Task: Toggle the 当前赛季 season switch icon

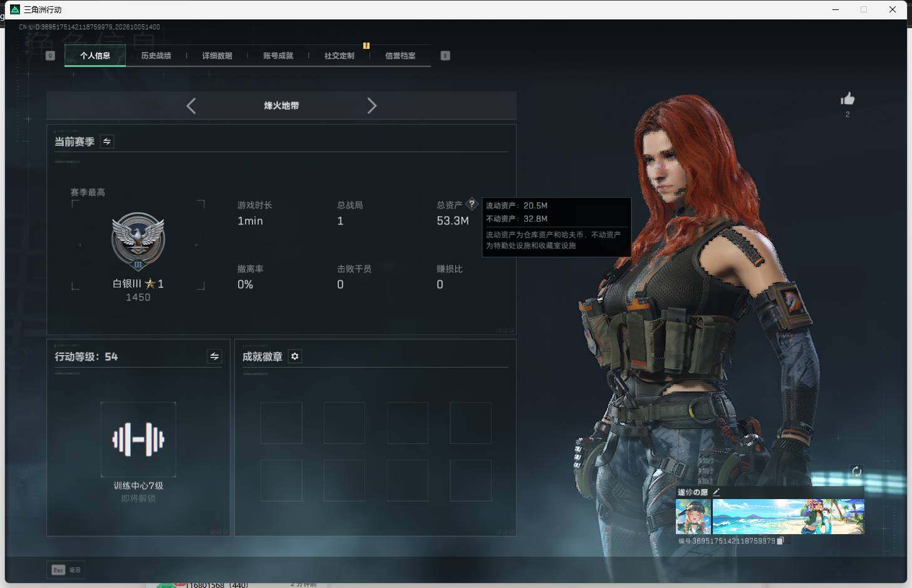Action: (x=107, y=142)
